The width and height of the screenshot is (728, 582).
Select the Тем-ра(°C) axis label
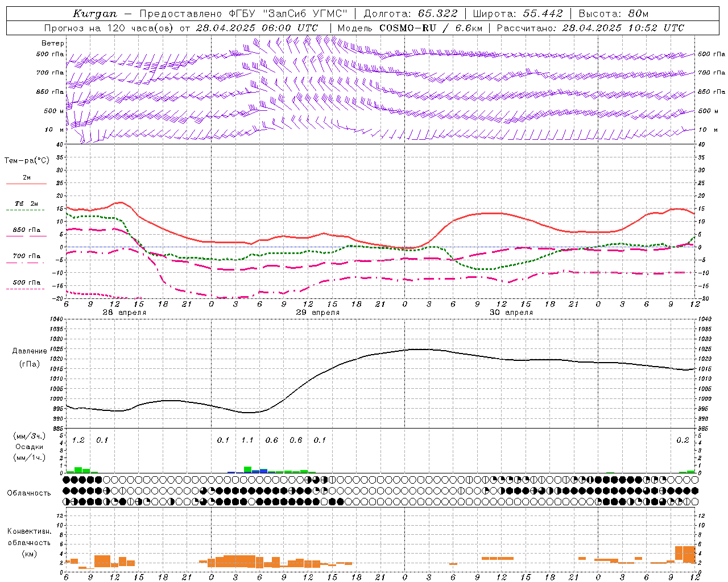[27, 161]
